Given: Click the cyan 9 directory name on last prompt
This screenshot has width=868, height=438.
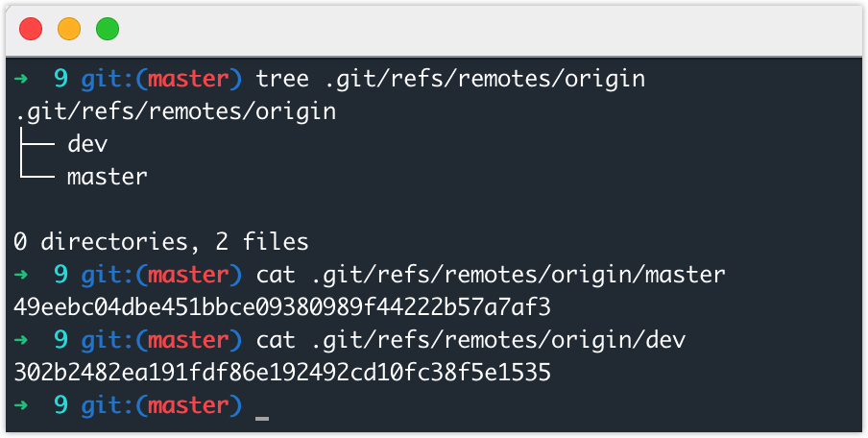Looking at the screenshot, I should 60,406.
